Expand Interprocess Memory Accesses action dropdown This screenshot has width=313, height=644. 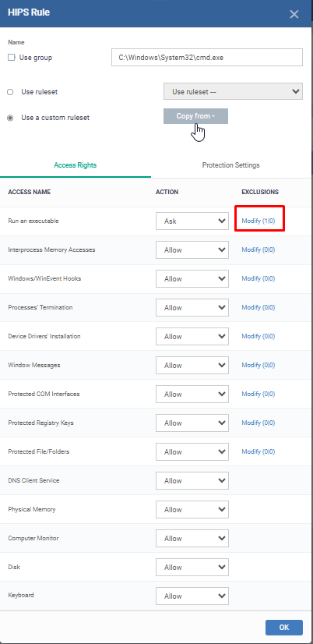(x=192, y=249)
